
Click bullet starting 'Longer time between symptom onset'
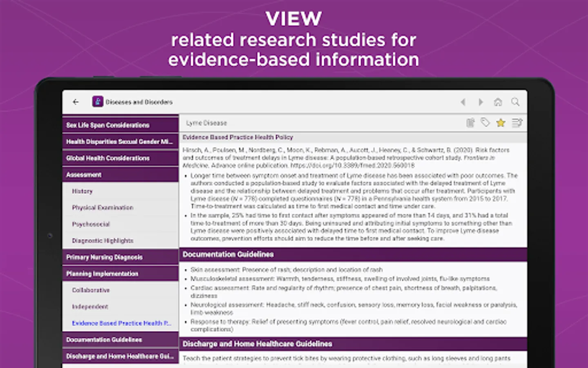[x=354, y=191]
